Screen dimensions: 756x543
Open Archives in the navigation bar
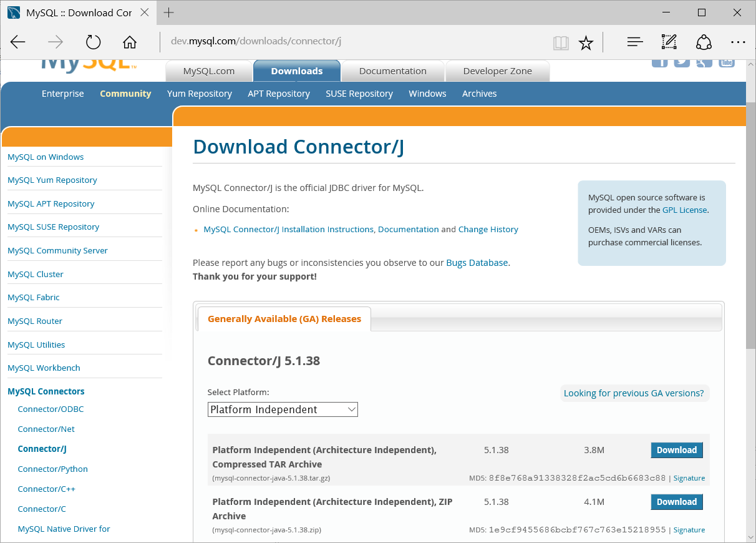click(x=479, y=94)
